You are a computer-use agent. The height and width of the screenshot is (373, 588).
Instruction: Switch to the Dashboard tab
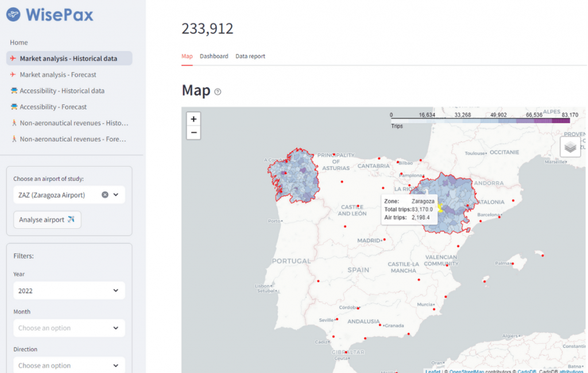214,56
